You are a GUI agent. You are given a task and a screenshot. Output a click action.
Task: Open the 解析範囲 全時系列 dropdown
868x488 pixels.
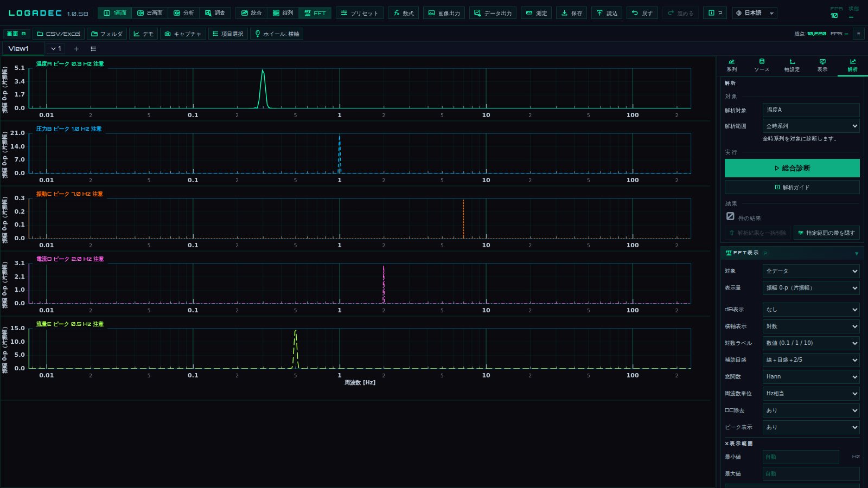(811, 126)
